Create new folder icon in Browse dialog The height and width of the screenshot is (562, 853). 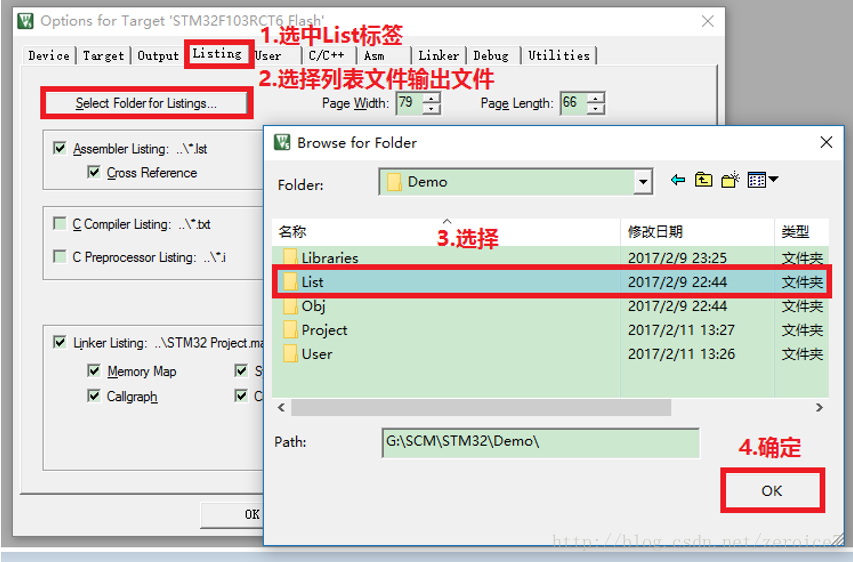coord(730,180)
